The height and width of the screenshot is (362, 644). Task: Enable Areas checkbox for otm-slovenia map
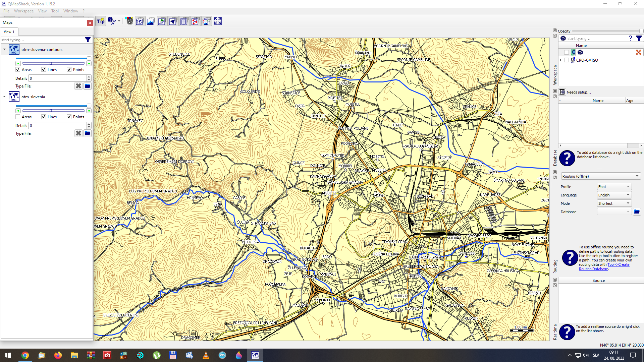click(18, 117)
